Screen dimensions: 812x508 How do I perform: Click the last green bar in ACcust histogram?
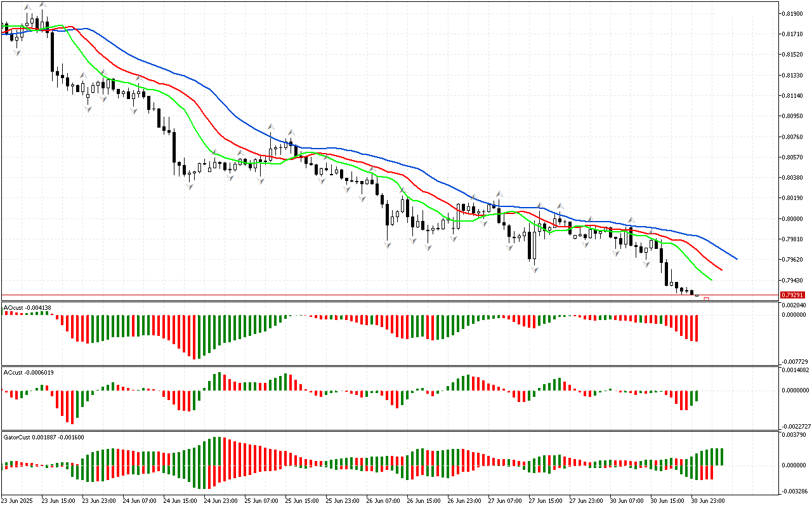pyautogui.click(x=697, y=396)
